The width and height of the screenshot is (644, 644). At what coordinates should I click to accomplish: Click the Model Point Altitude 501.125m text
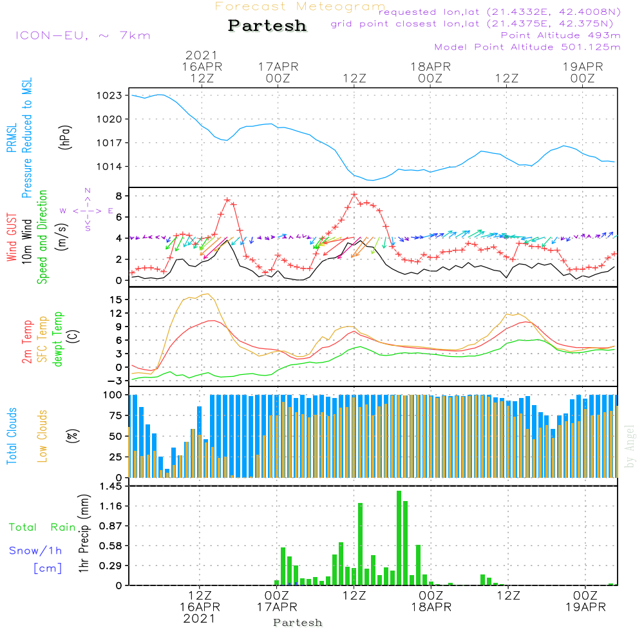pos(527,47)
